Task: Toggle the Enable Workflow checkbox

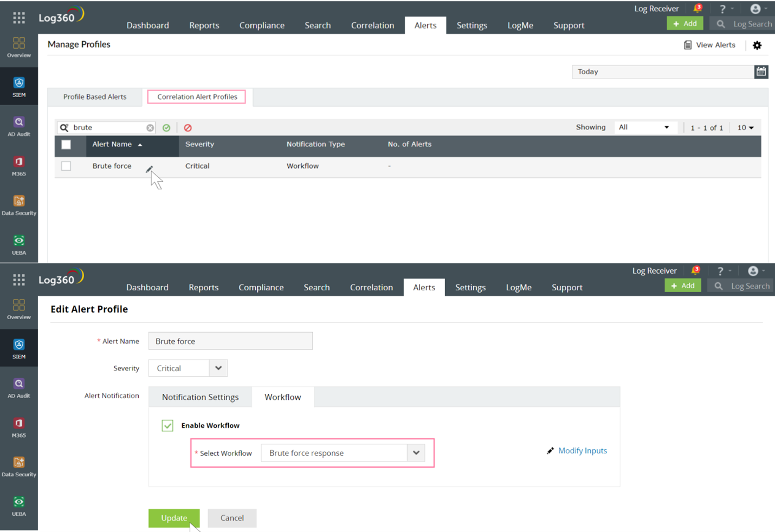Action: 167,425
